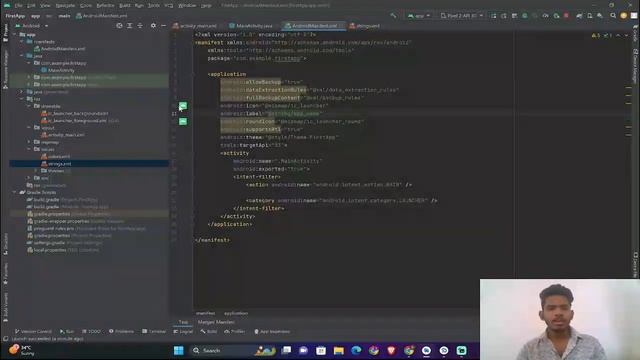Viewport: 640px width, 360px height.
Task: Collapse the drawable folder arrow
Action: tap(29, 106)
